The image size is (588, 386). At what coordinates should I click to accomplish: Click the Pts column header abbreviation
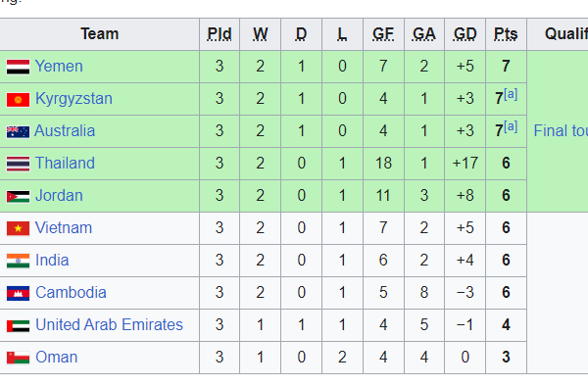tap(506, 34)
